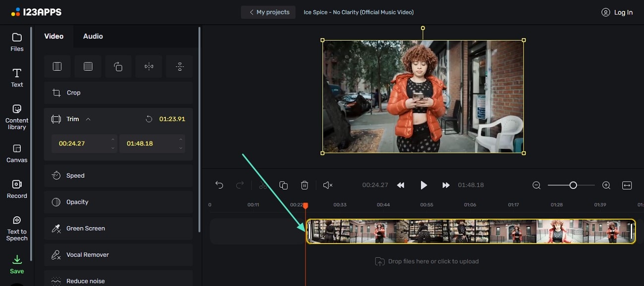Open the Vocal Remover tool
Image resolution: width=644 pixels, height=286 pixels.
(118, 255)
